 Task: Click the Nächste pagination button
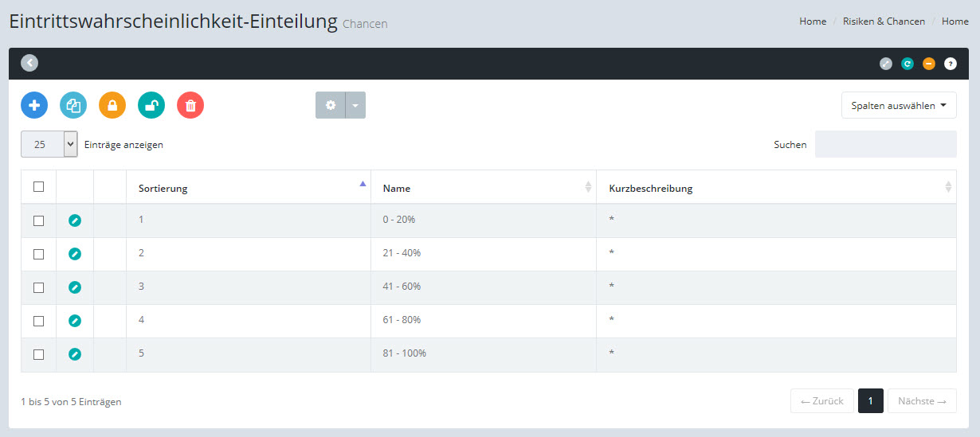pyautogui.click(x=921, y=401)
